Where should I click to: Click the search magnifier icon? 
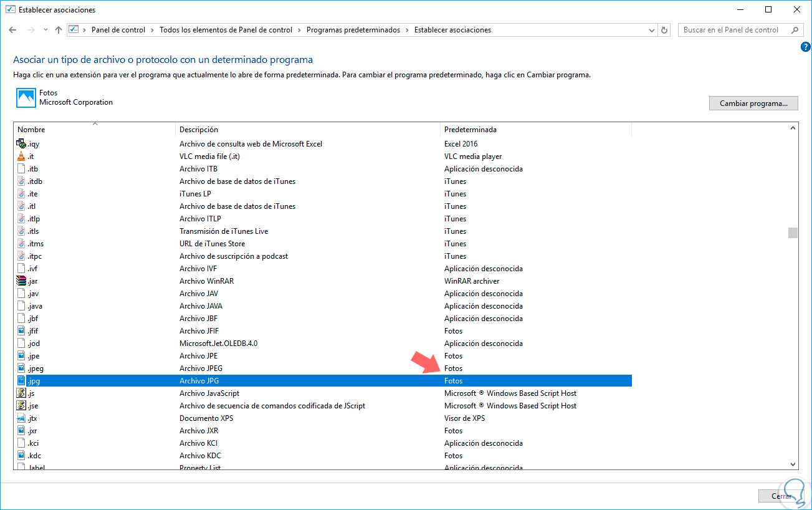(x=795, y=30)
